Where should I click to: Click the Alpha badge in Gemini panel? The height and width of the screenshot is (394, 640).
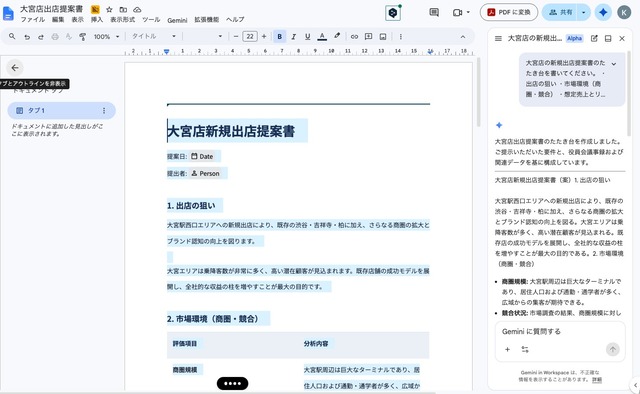point(574,38)
